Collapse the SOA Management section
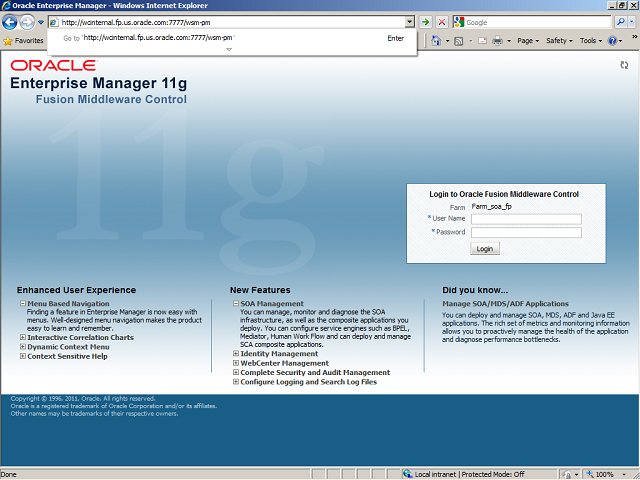 pos(236,303)
